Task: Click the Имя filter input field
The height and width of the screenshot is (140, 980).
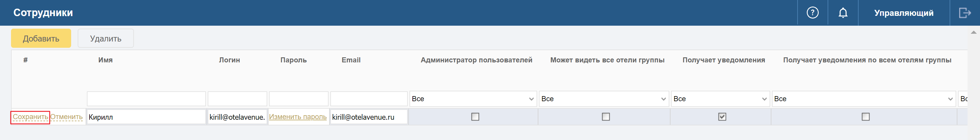Action: 146,99
